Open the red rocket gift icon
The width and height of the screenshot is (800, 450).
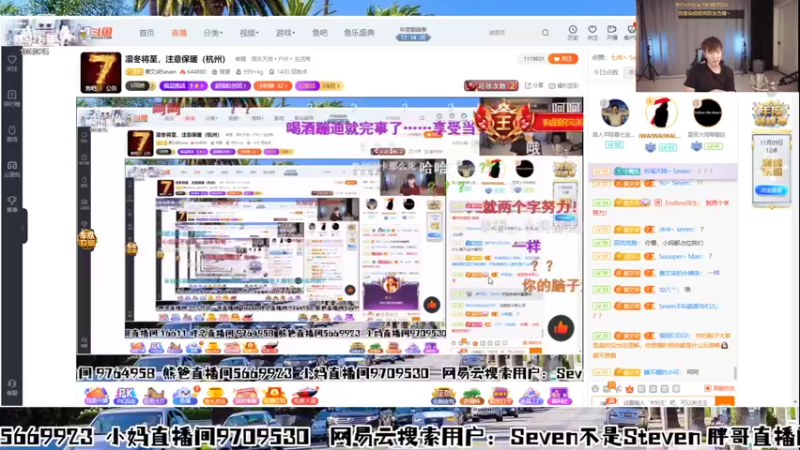tap(305, 395)
